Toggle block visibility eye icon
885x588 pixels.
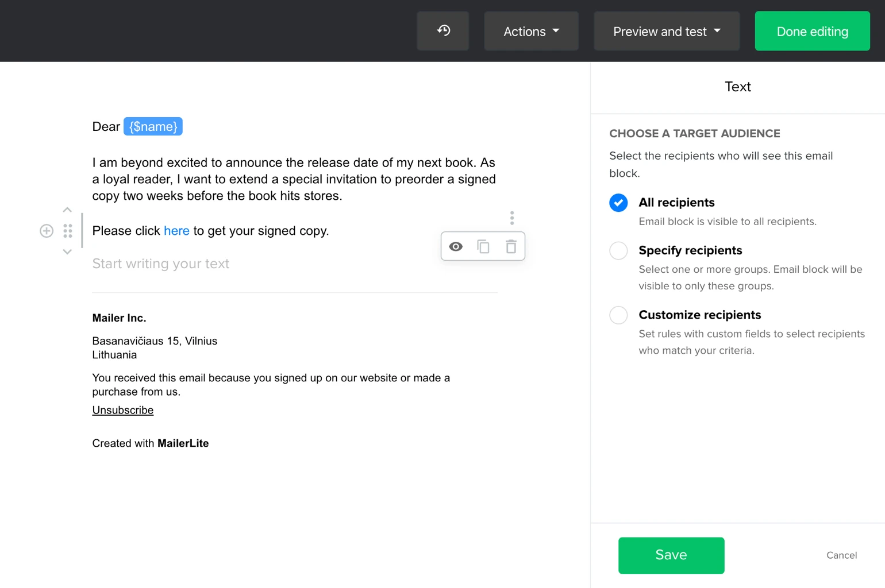456,246
